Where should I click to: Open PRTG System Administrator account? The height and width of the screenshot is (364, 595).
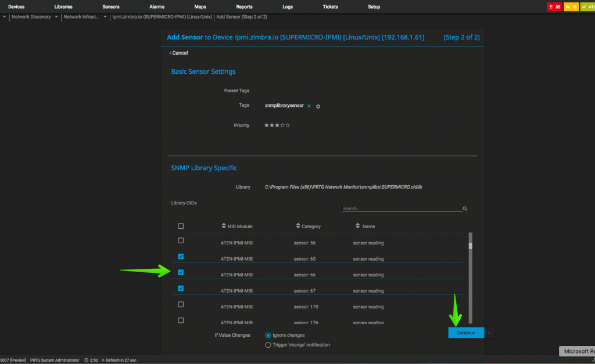click(55, 360)
